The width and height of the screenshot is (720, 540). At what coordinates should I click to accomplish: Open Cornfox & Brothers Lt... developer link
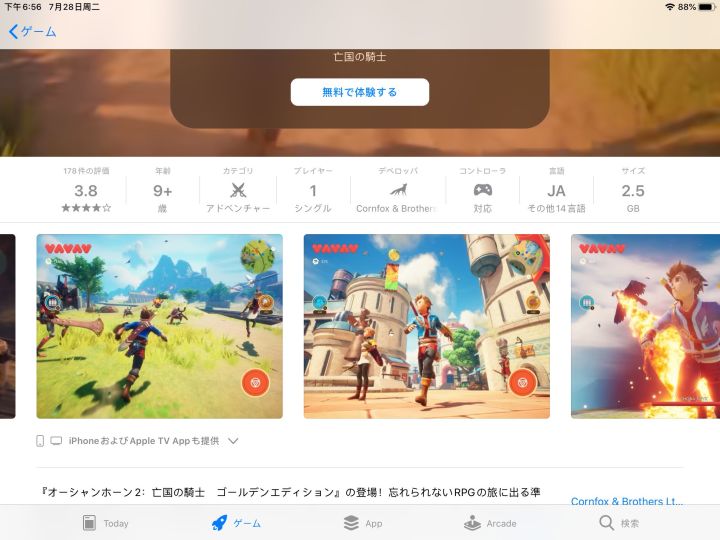627,501
